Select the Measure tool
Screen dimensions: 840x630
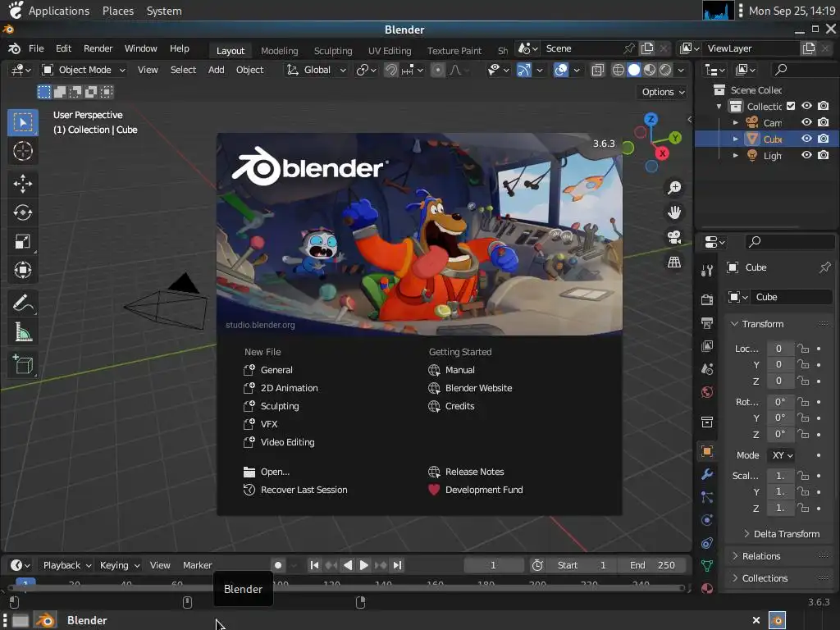[22, 333]
